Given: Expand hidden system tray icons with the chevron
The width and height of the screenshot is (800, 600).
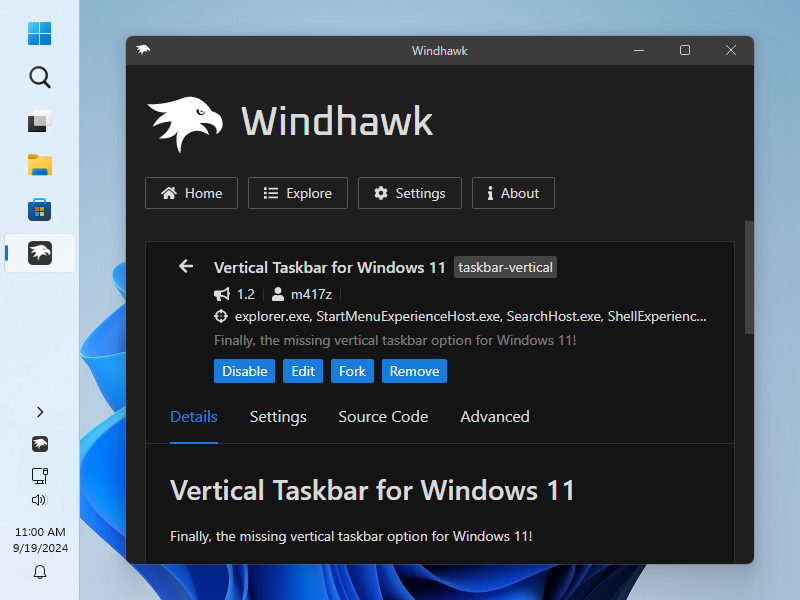Looking at the screenshot, I should click(x=39, y=412).
